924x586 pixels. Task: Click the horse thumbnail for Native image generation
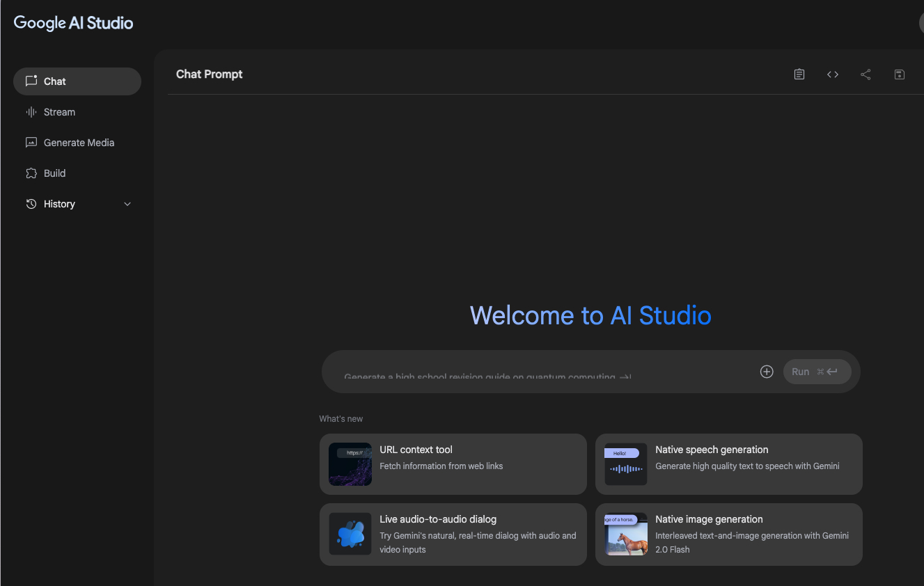[626, 534]
